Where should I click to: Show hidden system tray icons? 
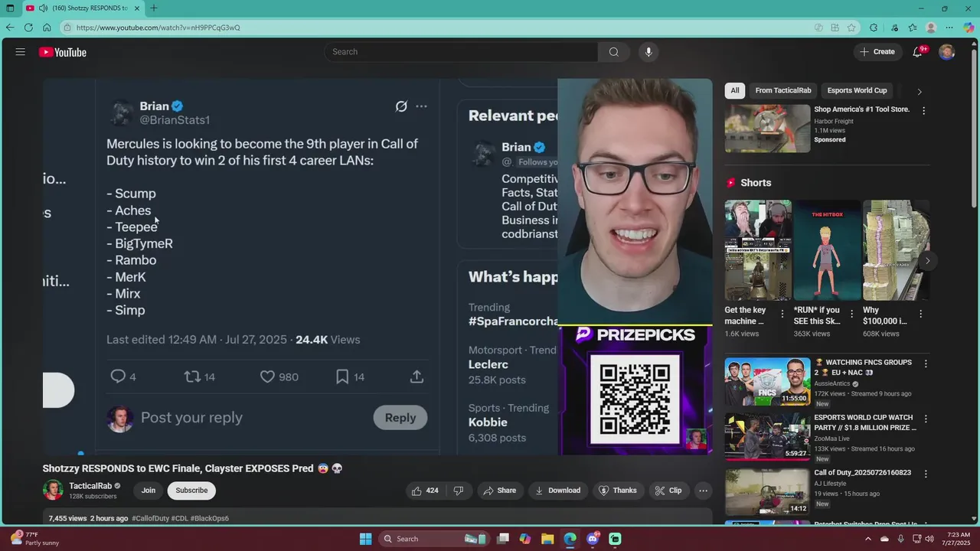click(868, 539)
